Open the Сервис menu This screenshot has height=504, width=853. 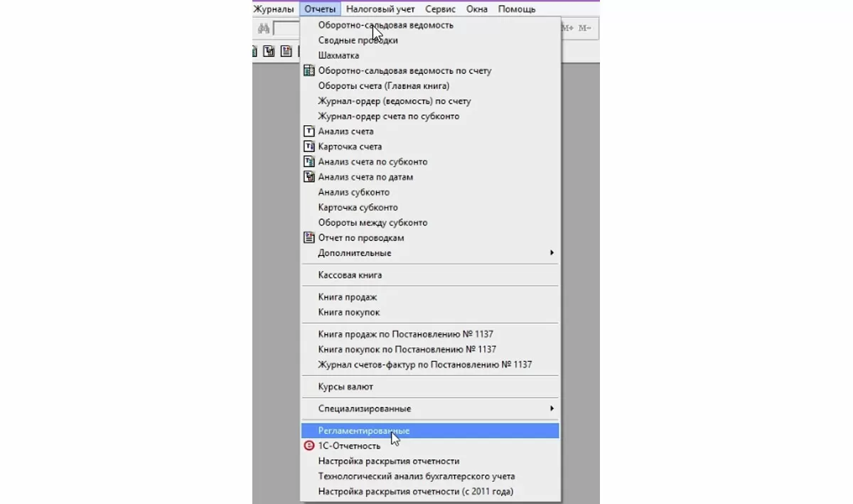click(x=441, y=9)
